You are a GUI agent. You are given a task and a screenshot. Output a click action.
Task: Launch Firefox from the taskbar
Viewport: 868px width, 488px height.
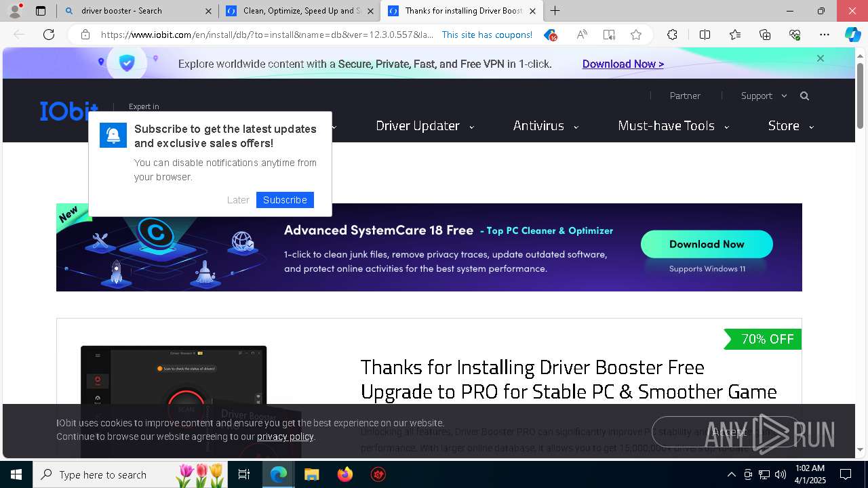[x=344, y=474]
